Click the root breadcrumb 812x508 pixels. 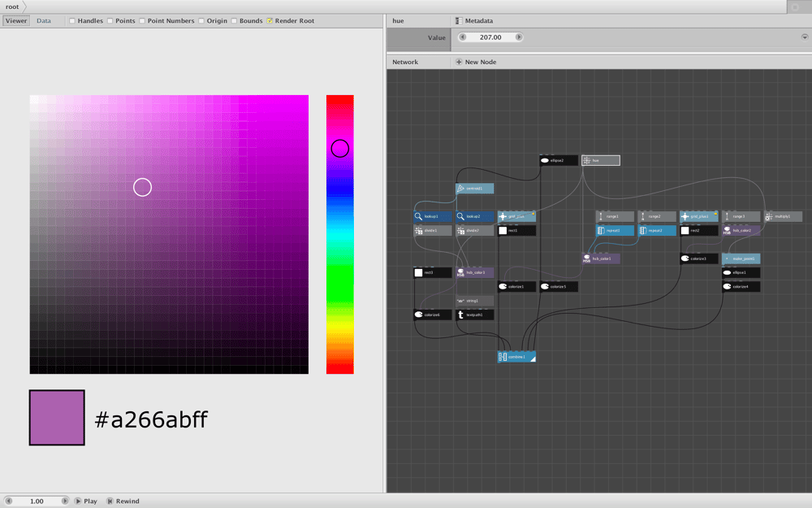coord(12,7)
